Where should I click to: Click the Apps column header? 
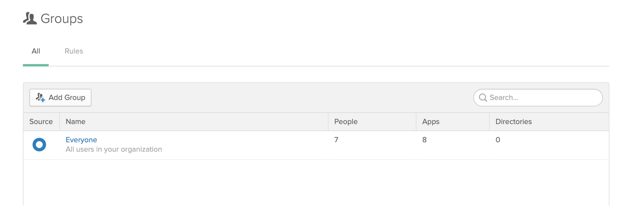(431, 122)
